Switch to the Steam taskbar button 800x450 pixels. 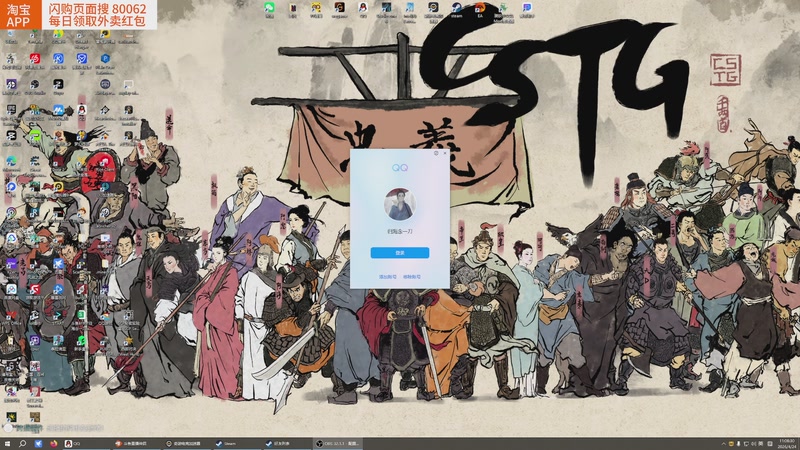tap(236, 444)
